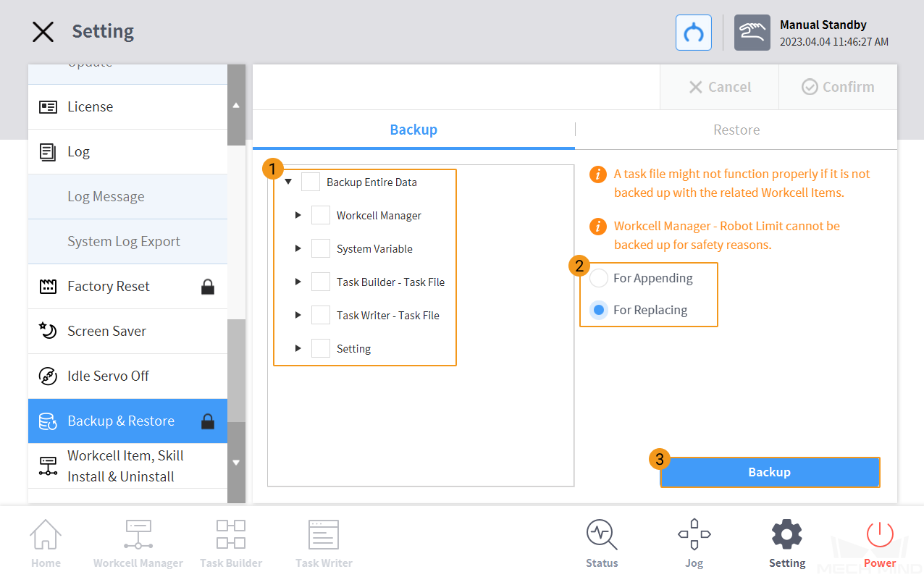Click the Manual Standby hand icon

tap(752, 33)
